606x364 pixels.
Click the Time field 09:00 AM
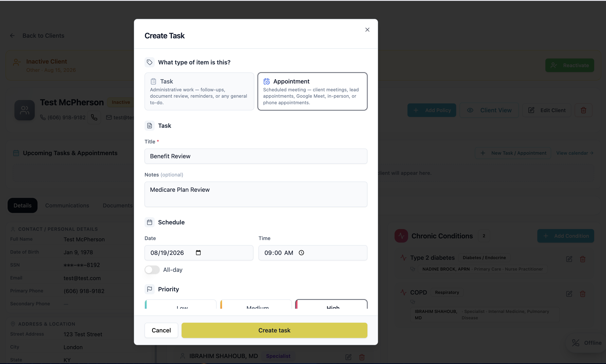pyautogui.click(x=313, y=253)
